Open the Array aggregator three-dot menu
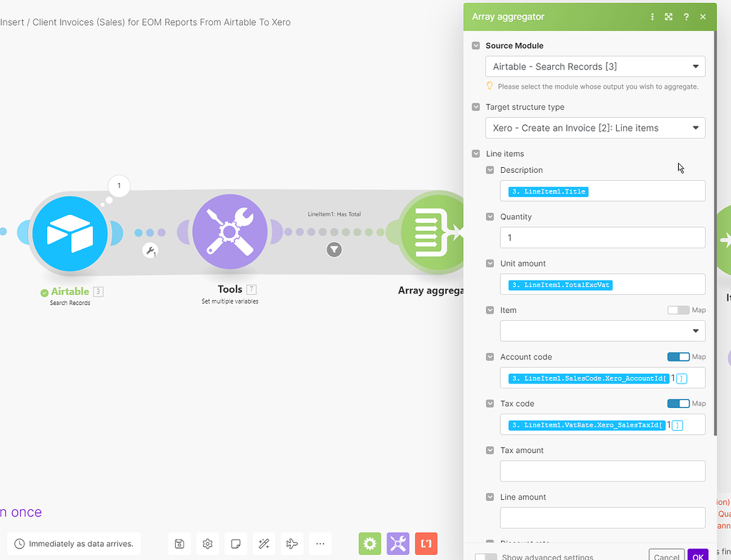The image size is (731, 560). 652,16
